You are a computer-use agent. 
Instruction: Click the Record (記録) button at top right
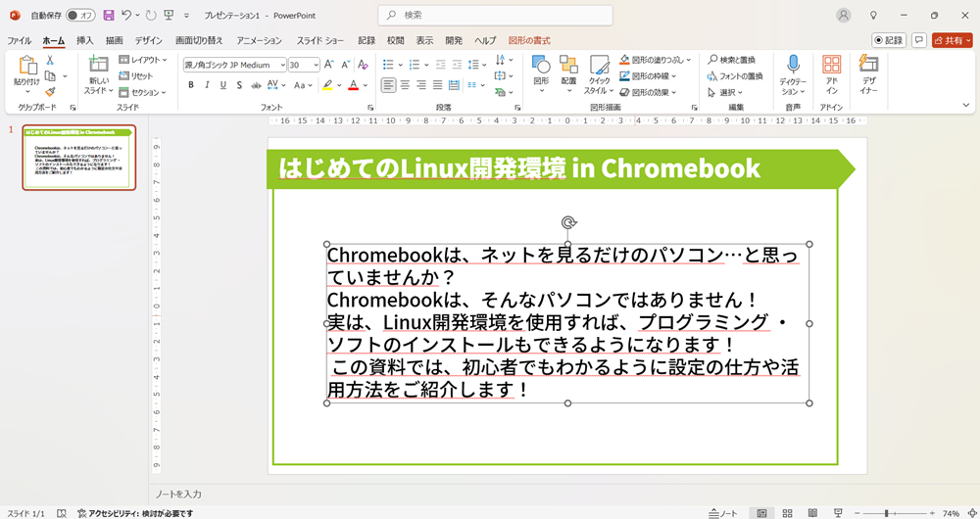(x=889, y=40)
